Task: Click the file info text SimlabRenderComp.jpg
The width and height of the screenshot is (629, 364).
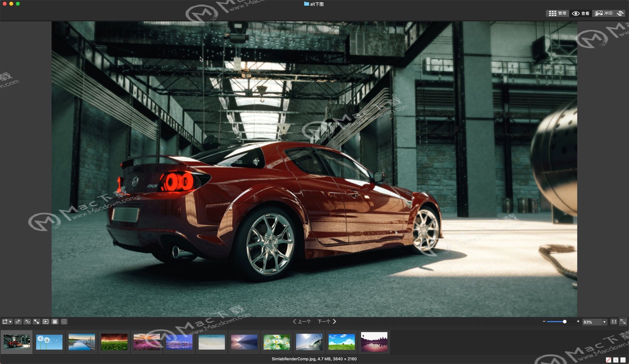Action: click(314, 359)
